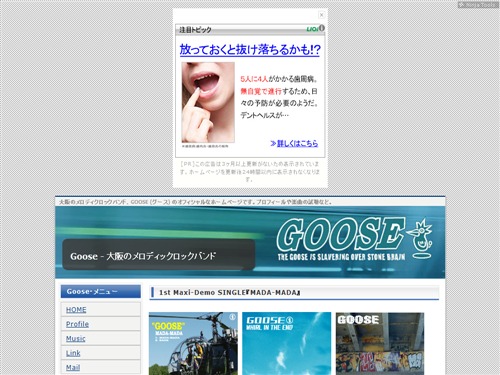Click the Ninja Tools badge in the corner
Image resolution: width=500 pixels, height=375 pixels.
[478, 5]
